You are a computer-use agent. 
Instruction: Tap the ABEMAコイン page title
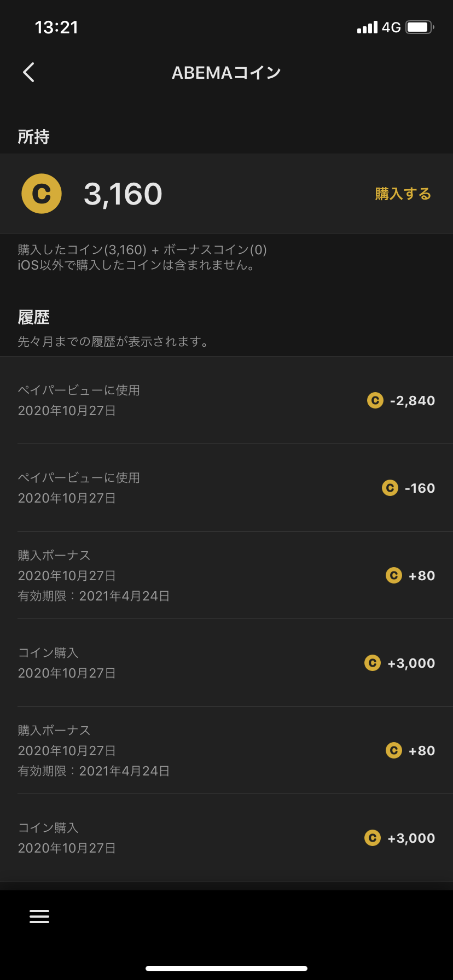coord(226,73)
